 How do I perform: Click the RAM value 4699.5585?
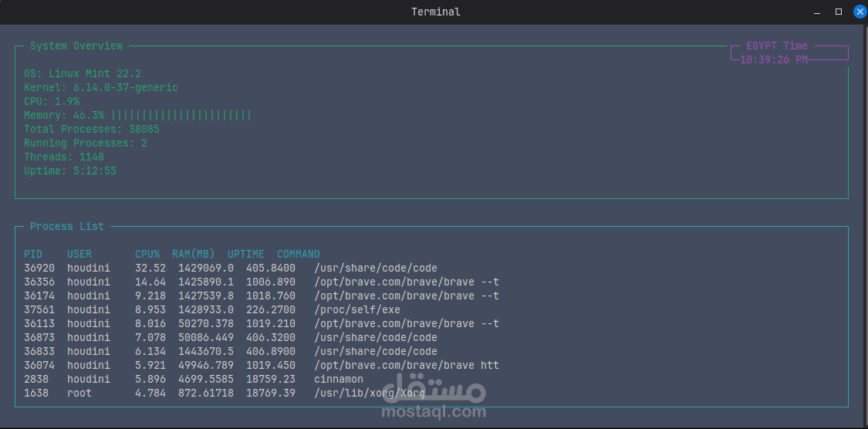point(206,379)
